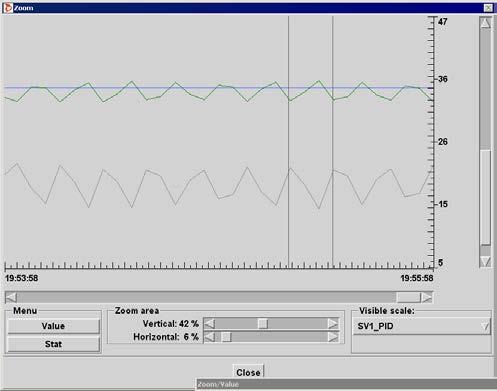
Task: Increase Vertical zoom with right arrow
Action: tap(333, 324)
